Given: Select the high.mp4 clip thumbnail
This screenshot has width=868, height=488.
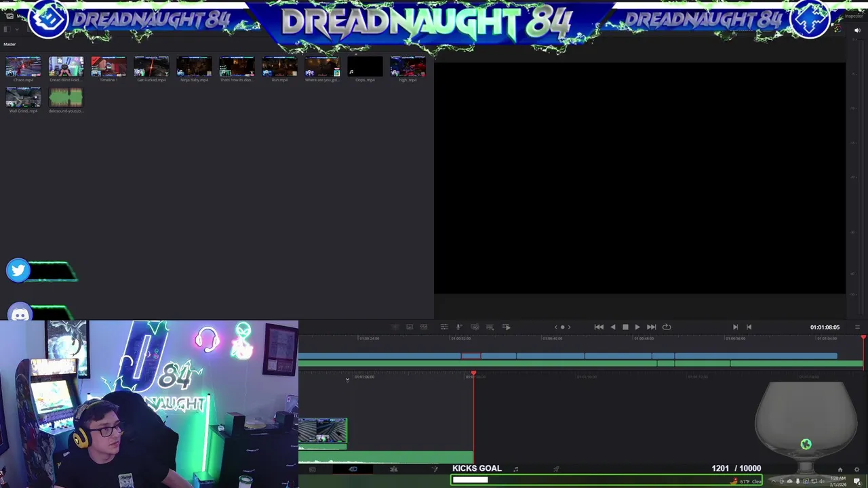Looking at the screenshot, I should point(408,66).
